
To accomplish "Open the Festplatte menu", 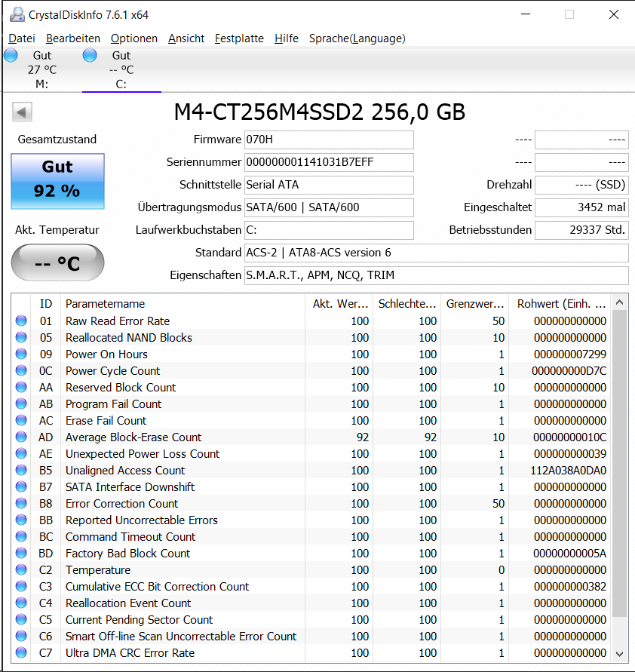I will pos(239,38).
